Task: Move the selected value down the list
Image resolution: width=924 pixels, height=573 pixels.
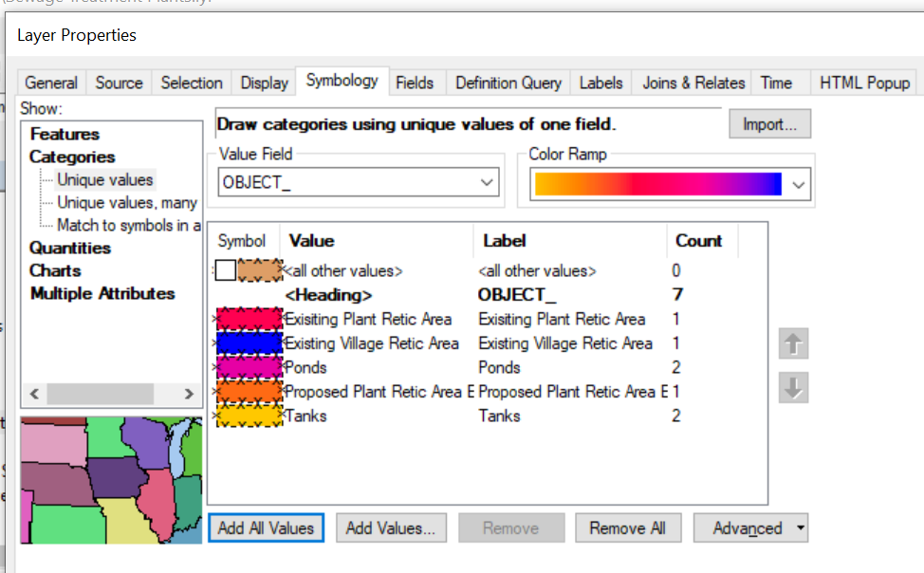Action: click(x=793, y=387)
